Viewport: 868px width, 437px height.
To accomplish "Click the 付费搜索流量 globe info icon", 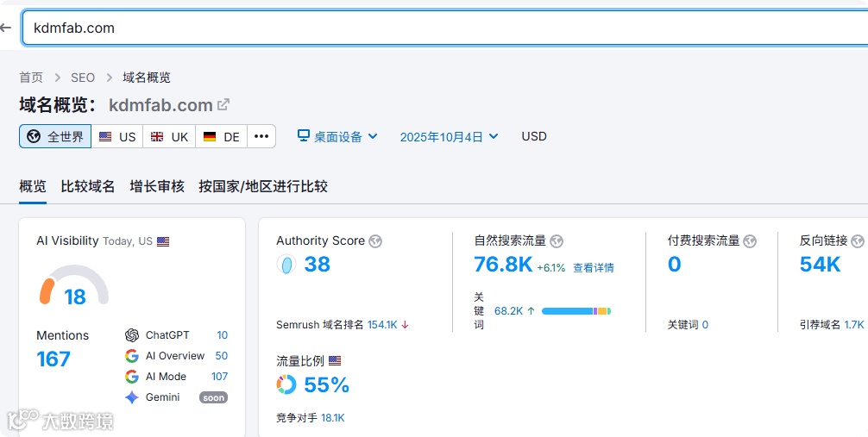I will coord(750,241).
